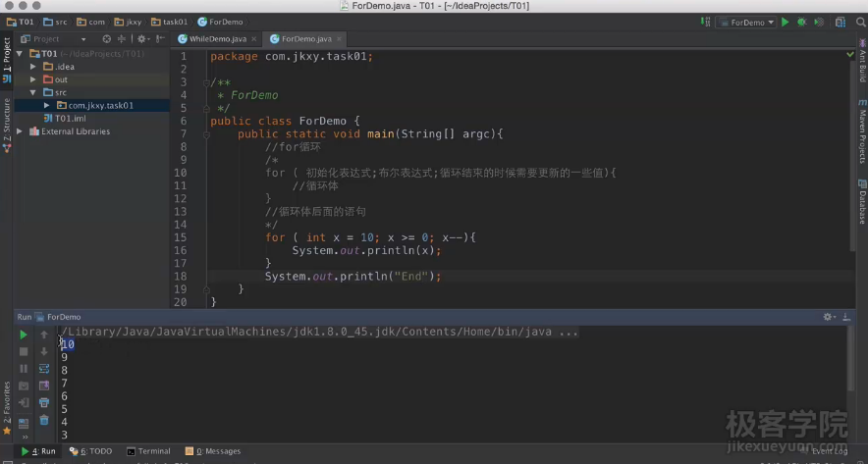Click Project panel settings gear icon

click(x=141, y=39)
